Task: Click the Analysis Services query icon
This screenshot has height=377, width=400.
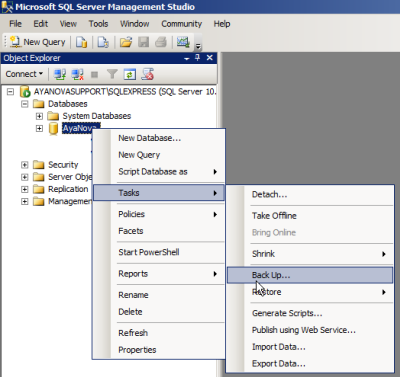Action: click(x=103, y=42)
